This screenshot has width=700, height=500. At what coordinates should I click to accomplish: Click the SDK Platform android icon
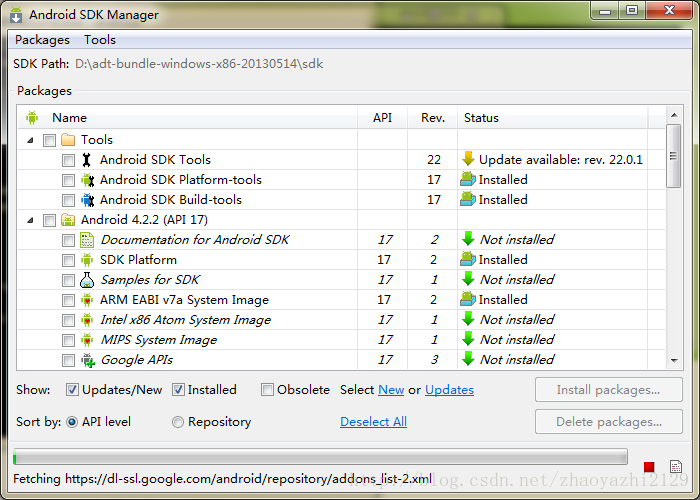coord(87,260)
